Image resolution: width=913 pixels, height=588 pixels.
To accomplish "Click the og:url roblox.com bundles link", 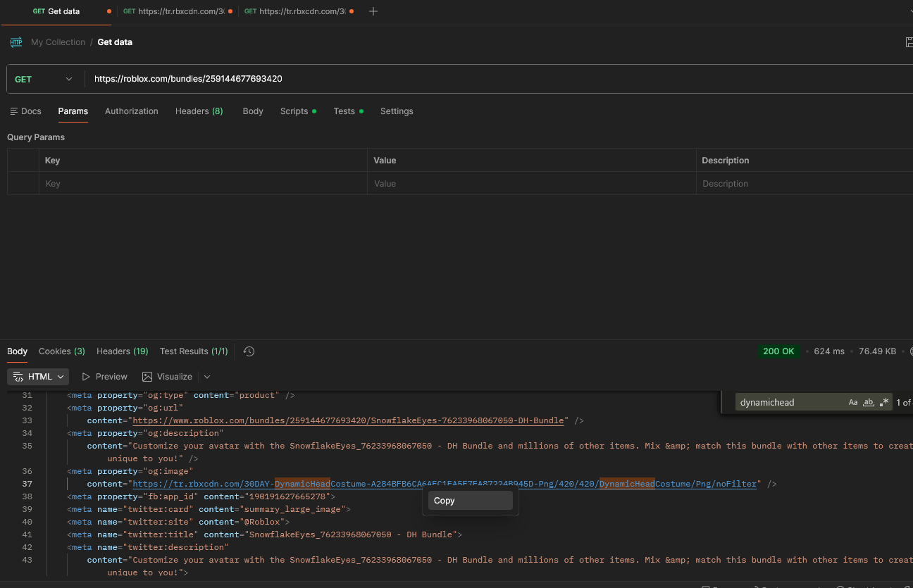I will tap(349, 420).
